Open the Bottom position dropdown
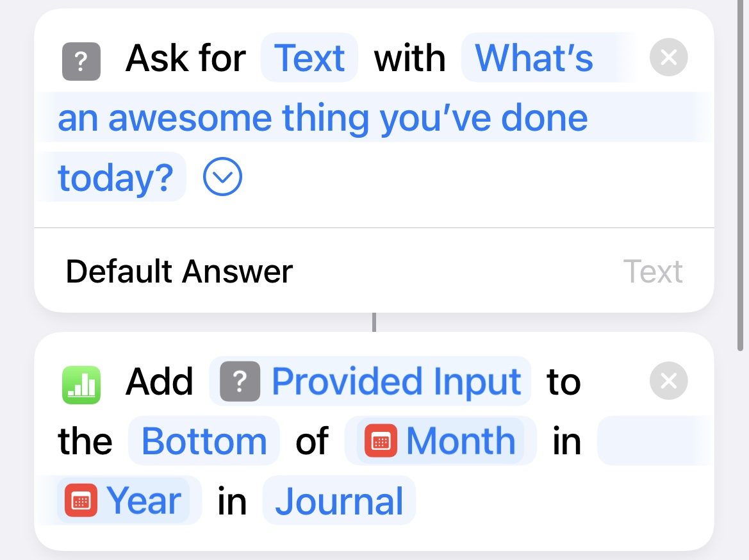This screenshot has height=560, width=749. (203, 440)
